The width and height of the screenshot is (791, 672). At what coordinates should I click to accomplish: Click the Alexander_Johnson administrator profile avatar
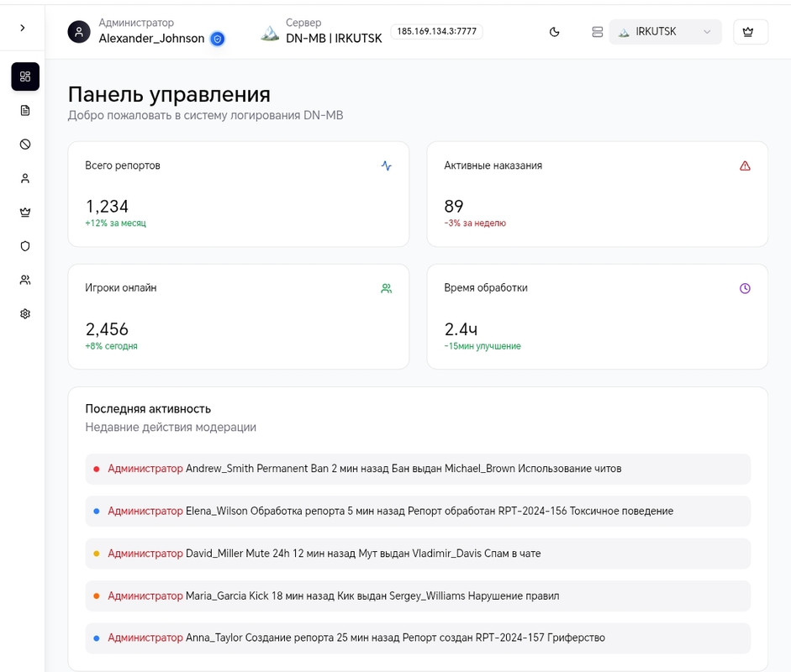pos(79,32)
